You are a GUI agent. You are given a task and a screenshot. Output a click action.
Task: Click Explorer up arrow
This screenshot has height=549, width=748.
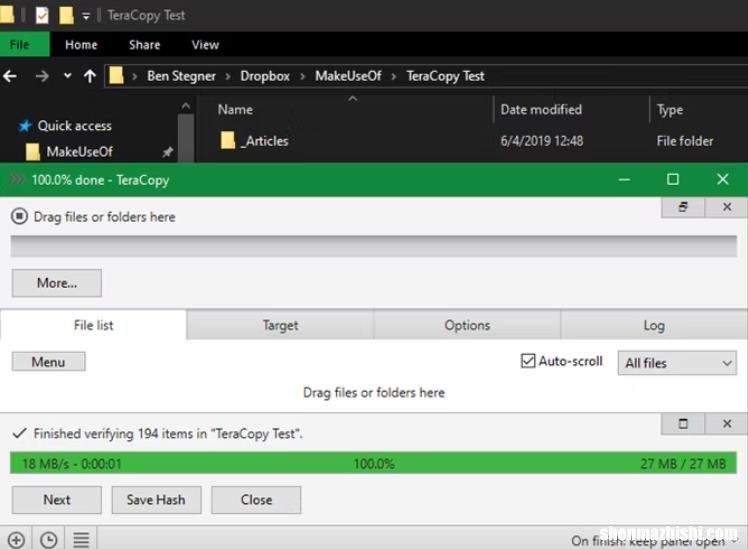[x=90, y=76]
